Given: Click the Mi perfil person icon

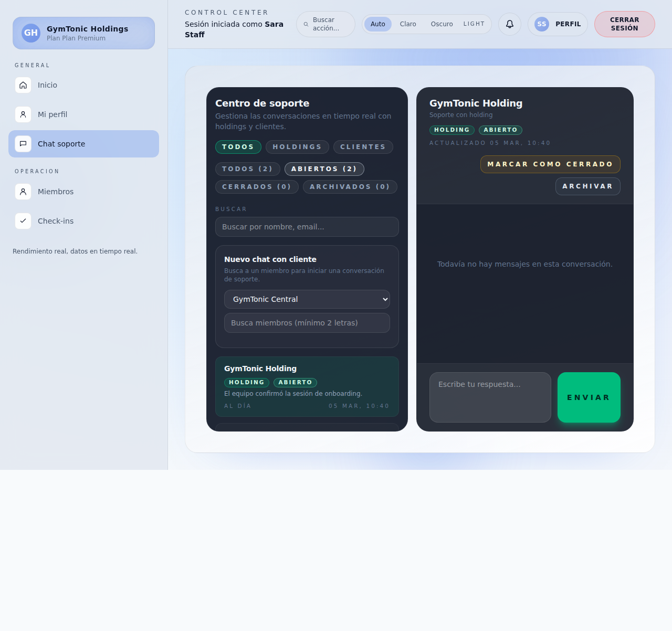Looking at the screenshot, I should click(23, 114).
